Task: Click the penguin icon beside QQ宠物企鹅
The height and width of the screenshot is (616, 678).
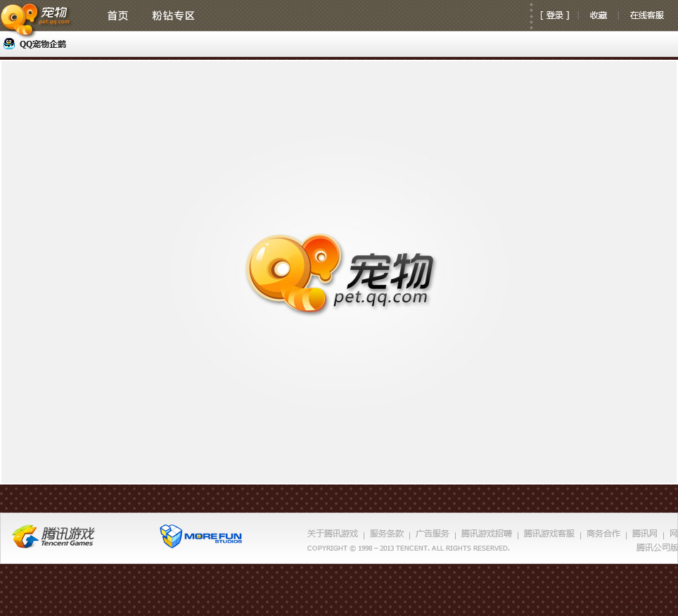Action: (9, 44)
